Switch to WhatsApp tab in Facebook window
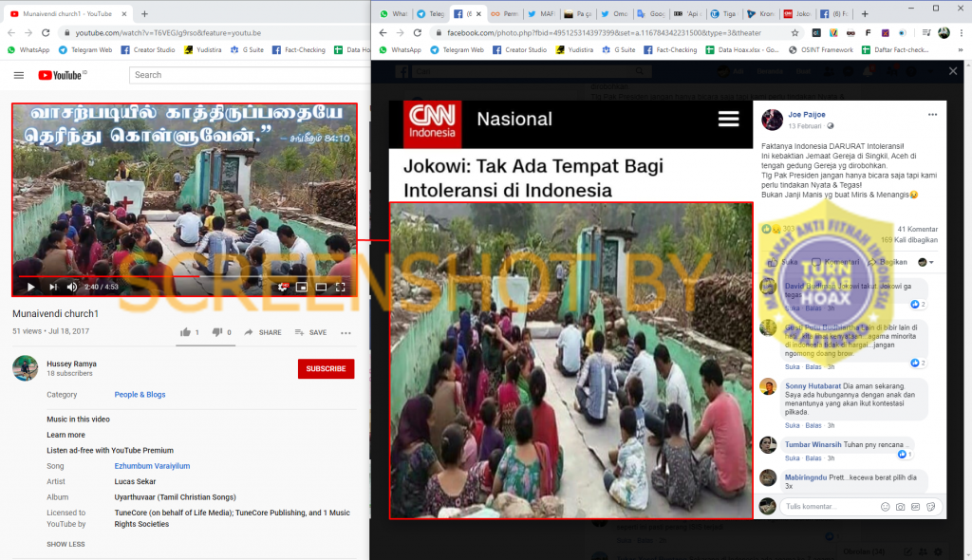 click(394, 13)
